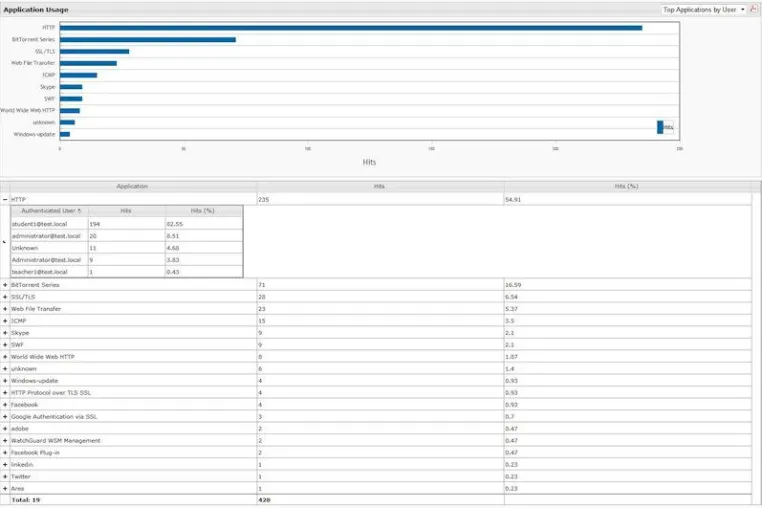The image size is (762, 508).
Task: Select the lowercase administrator@test.local user cell
Action: point(49,236)
